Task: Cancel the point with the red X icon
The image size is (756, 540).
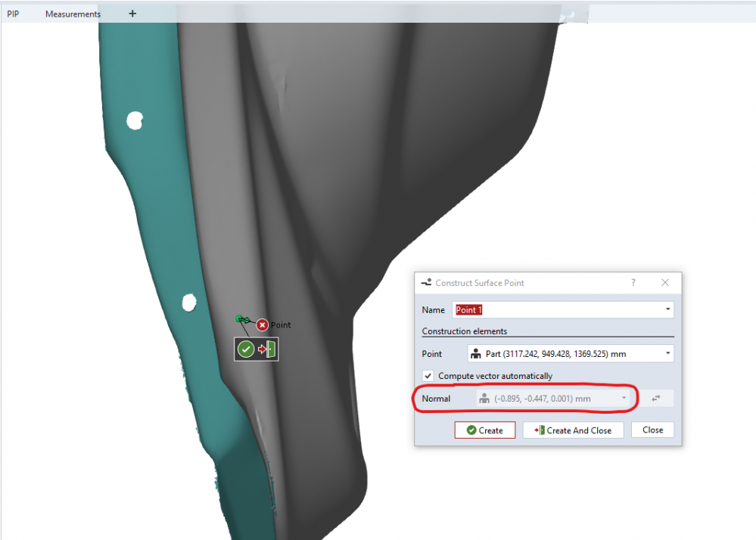Action: [x=262, y=324]
